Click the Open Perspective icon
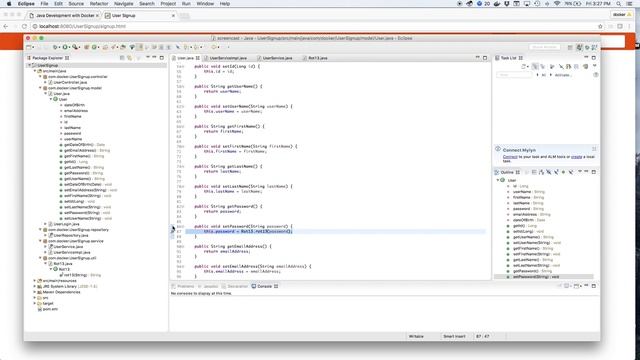Screen dimensions: 640x360 click(570, 47)
